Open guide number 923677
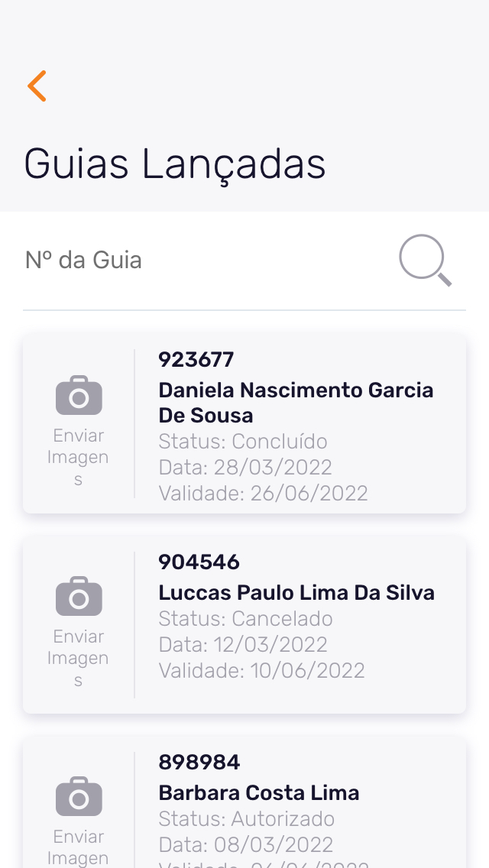 coord(196,359)
